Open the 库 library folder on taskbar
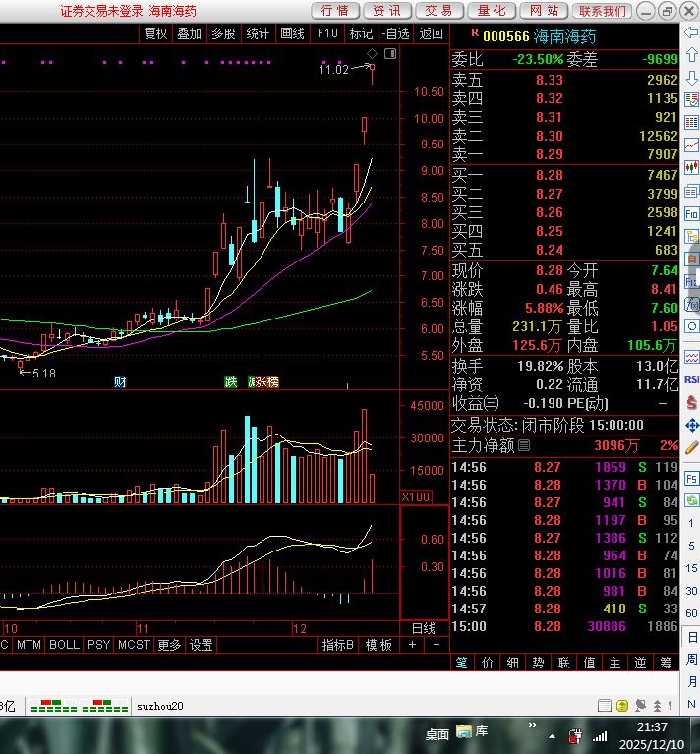The height and width of the screenshot is (754, 700). (x=472, y=731)
